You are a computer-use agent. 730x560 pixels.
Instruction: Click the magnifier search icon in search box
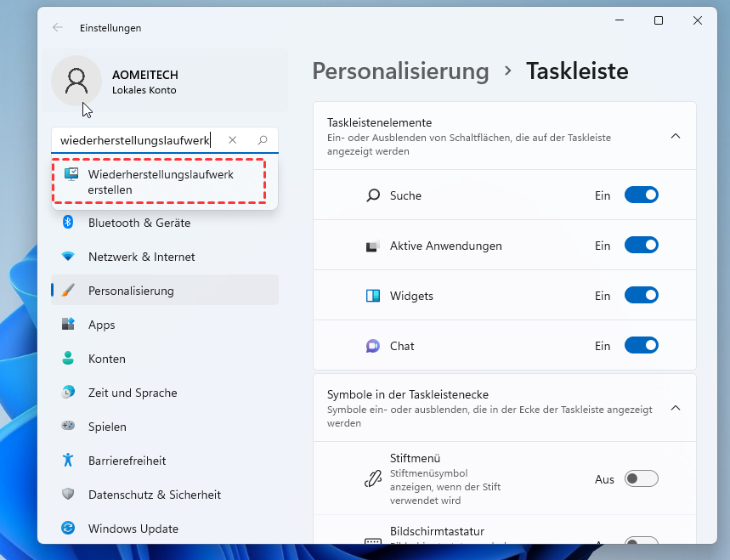(x=263, y=140)
